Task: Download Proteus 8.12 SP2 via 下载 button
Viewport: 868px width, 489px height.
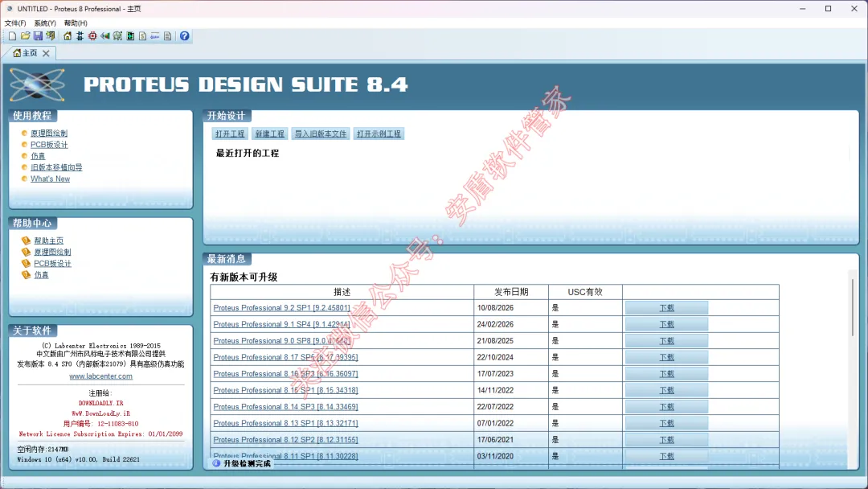Action: coord(666,440)
